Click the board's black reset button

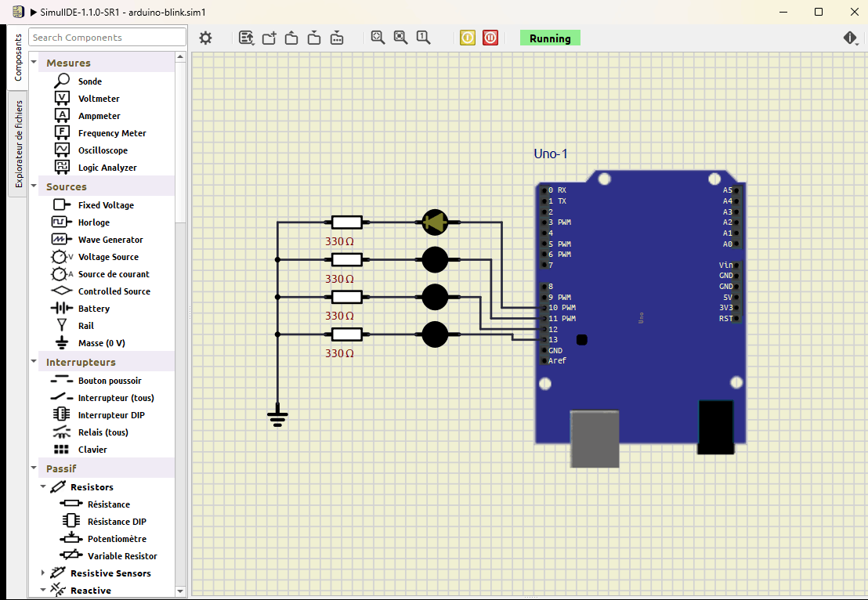pos(582,340)
